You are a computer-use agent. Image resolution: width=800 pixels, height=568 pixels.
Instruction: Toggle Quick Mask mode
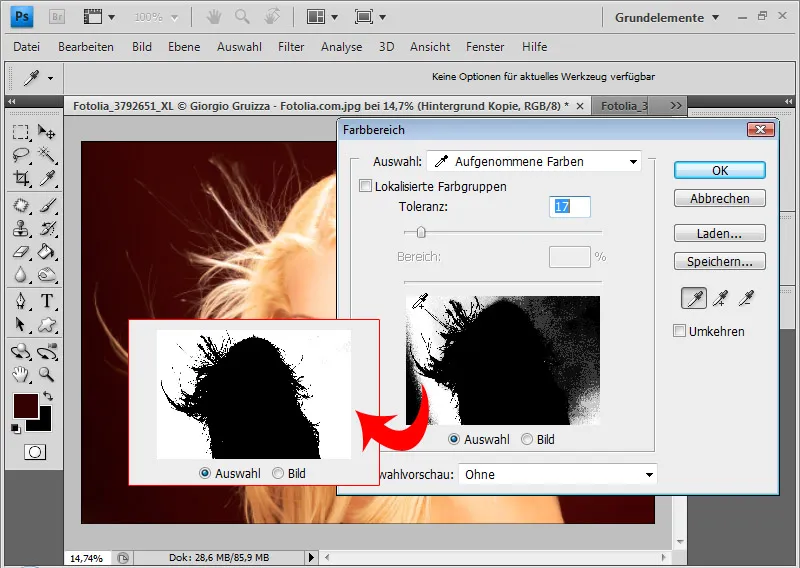(x=35, y=452)
